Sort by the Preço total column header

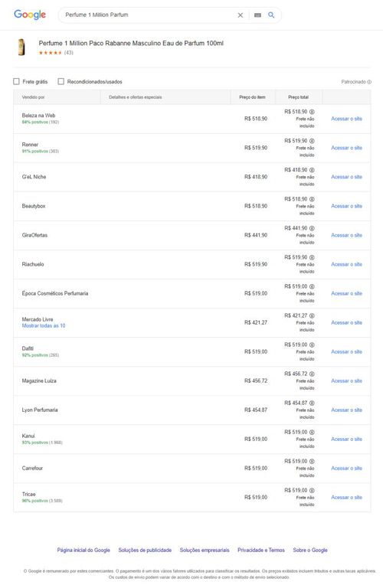tap(299, 97)
